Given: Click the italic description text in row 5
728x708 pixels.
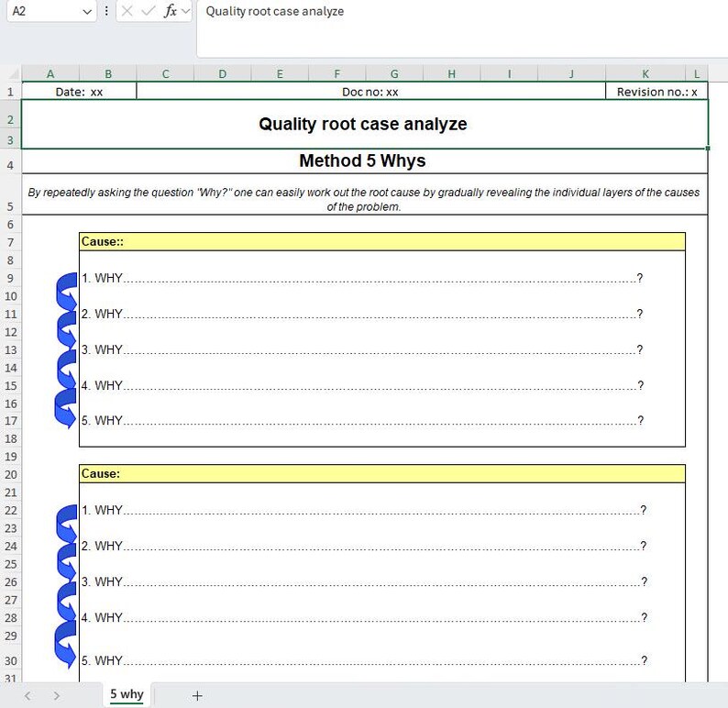Looking at the screenshot, I should [365, 199].
